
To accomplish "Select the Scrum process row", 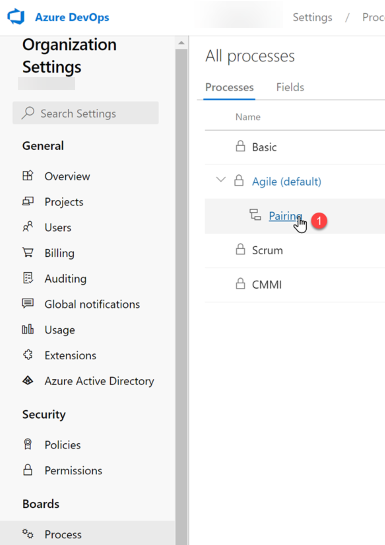I will click(295, 250).
